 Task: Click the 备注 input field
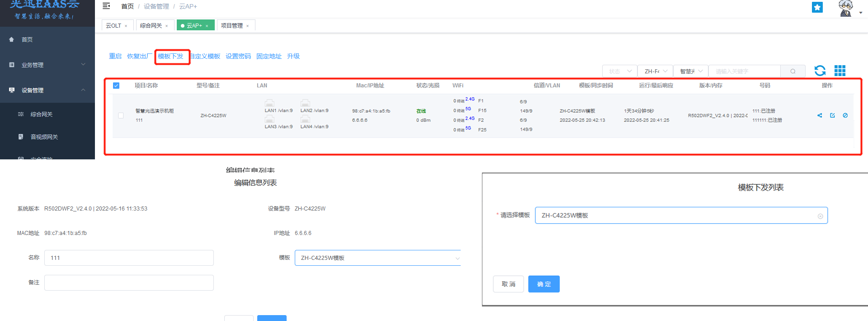pyautogui.click(x=129, y=283)
